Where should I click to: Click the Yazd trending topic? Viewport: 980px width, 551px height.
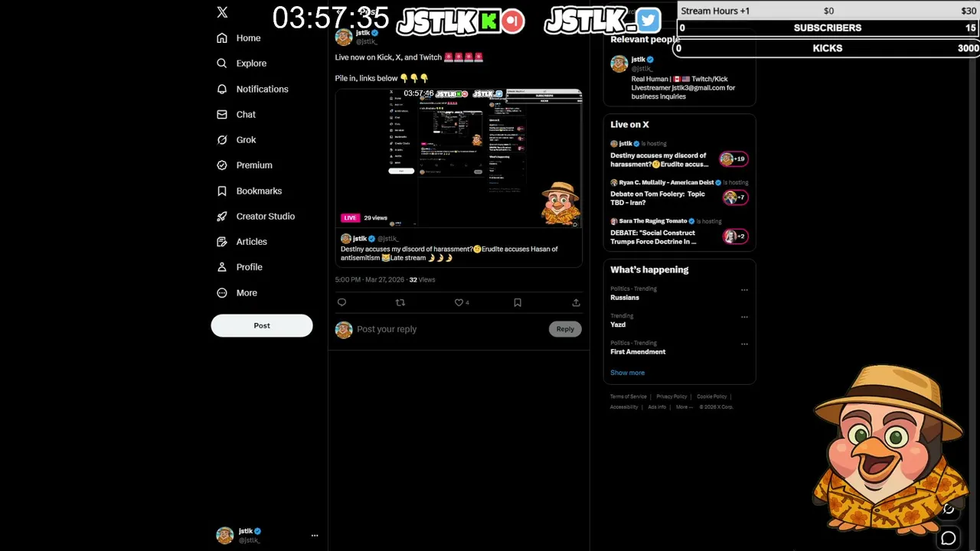point(618,324)
